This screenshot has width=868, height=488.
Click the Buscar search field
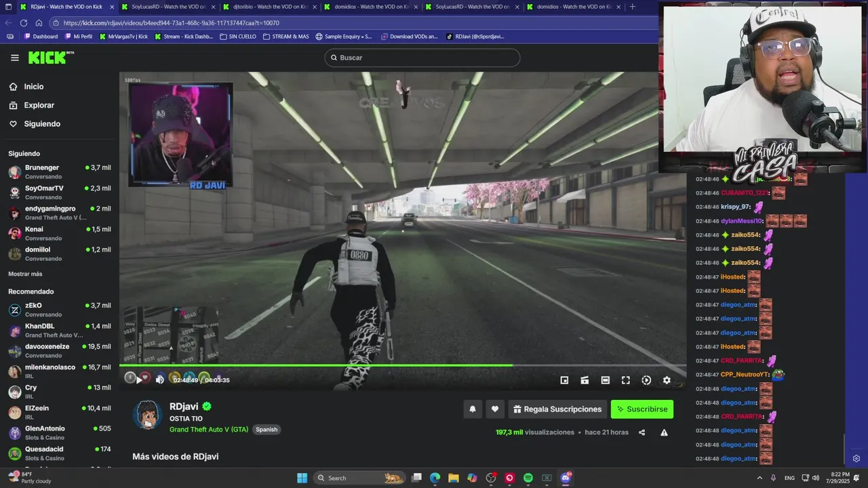coord(422,58)
